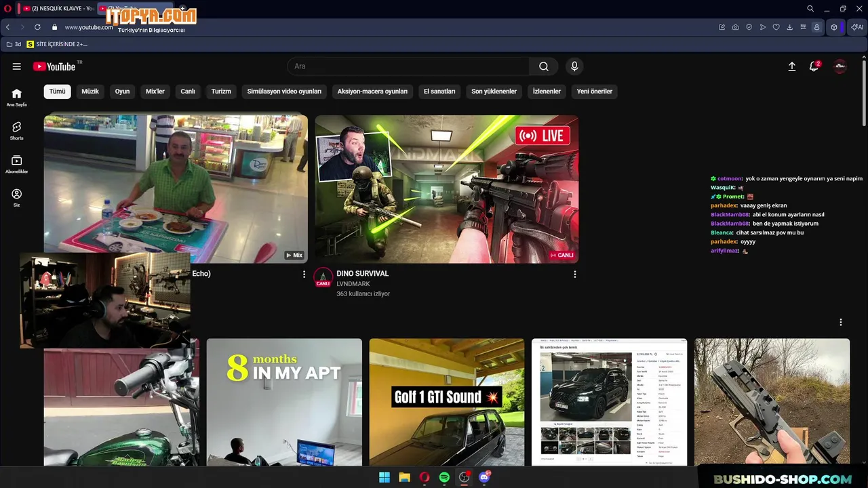Screen dimensions: 868x488
Task: Add page to bookmarks heart icon
Action: [776, 27]
